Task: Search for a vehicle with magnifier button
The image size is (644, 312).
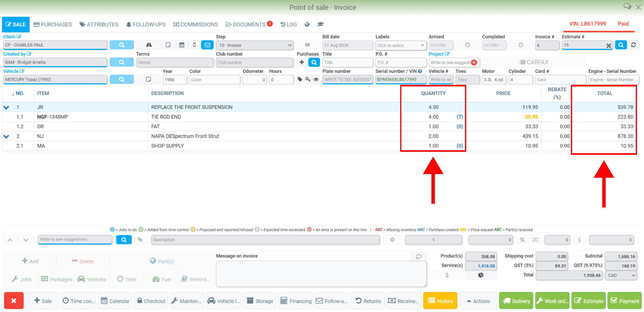Action: coord(121,79)
